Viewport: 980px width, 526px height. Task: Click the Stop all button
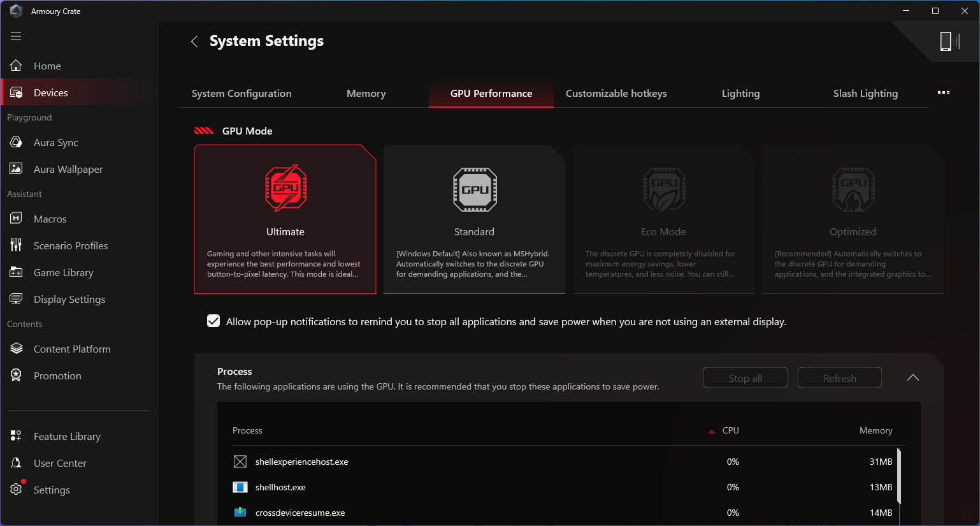coord(746,378)
